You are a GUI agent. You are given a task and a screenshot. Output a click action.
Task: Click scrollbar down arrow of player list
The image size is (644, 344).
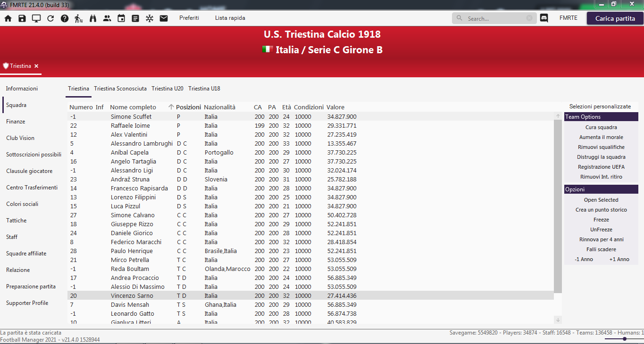[x=558, y=319]
